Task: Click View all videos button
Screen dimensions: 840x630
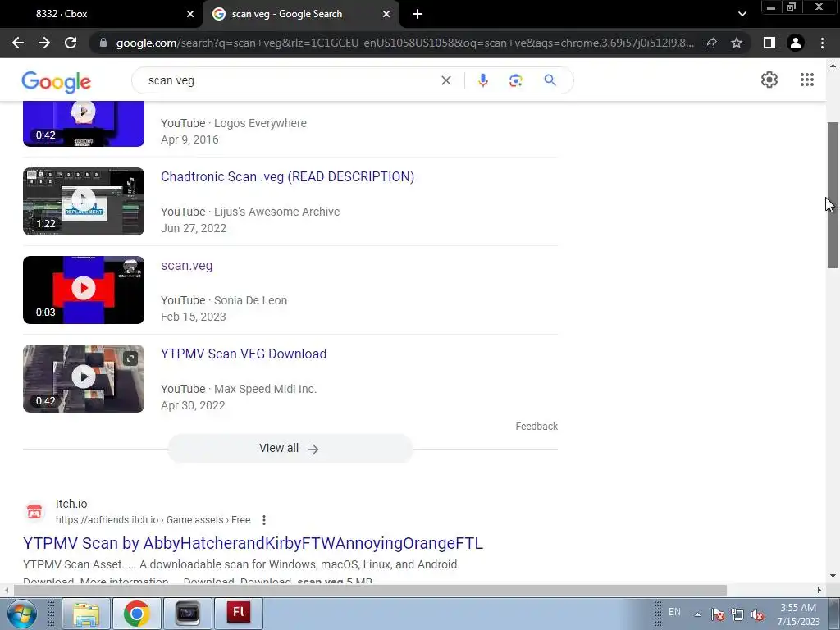Action: click(290, 449)
